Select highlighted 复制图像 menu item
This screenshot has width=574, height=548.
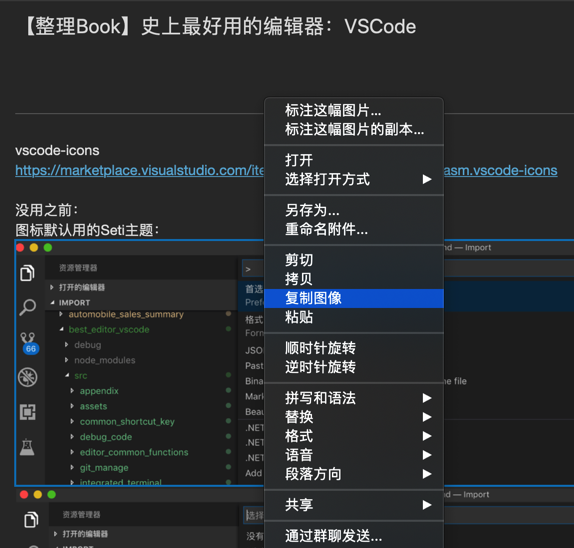354,298
